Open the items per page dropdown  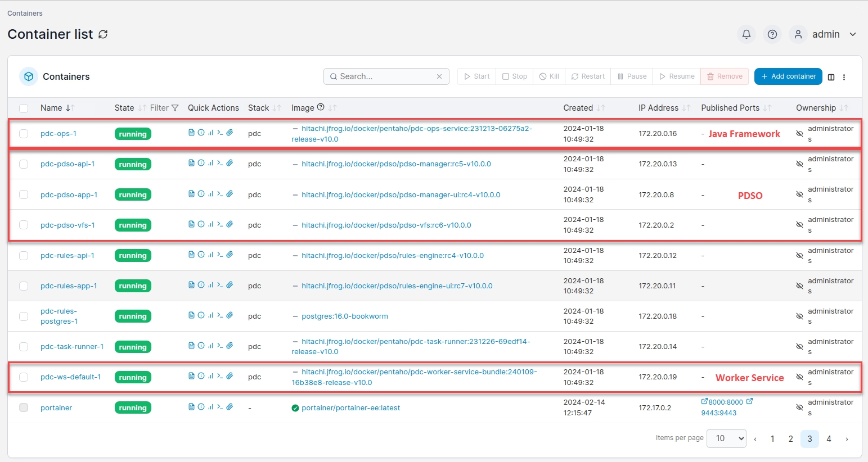[x=727, y=438]
